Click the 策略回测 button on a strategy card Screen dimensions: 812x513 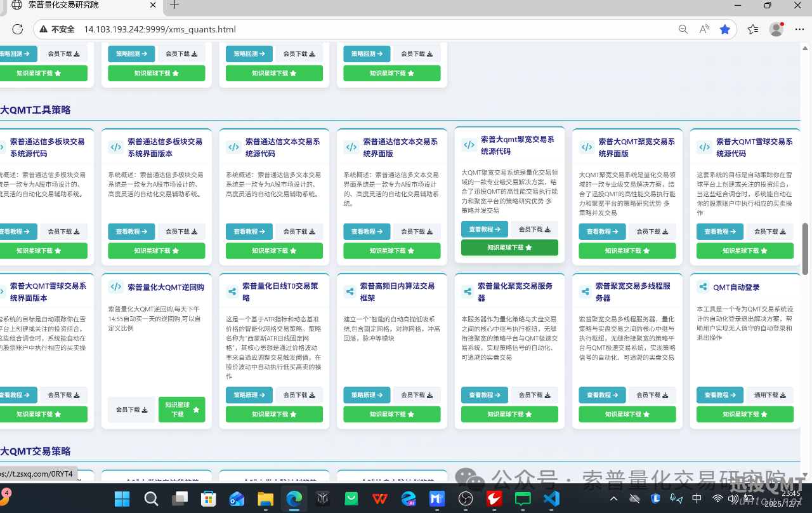[x=249, y=53]
